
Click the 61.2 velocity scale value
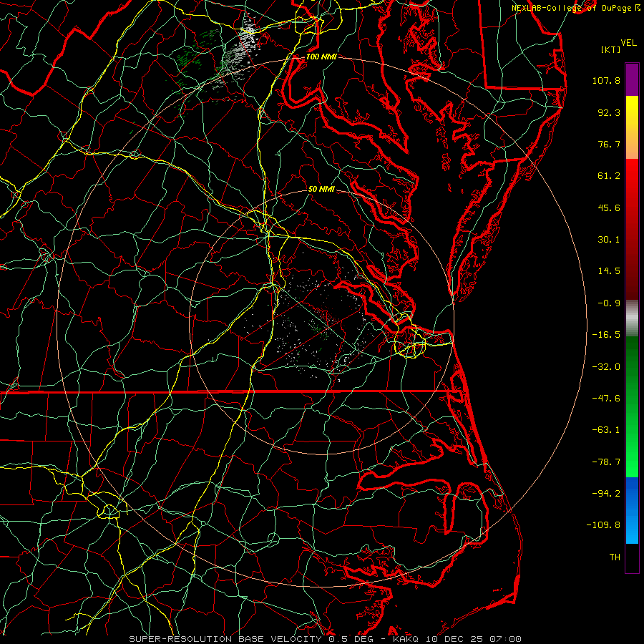(609, 176)
